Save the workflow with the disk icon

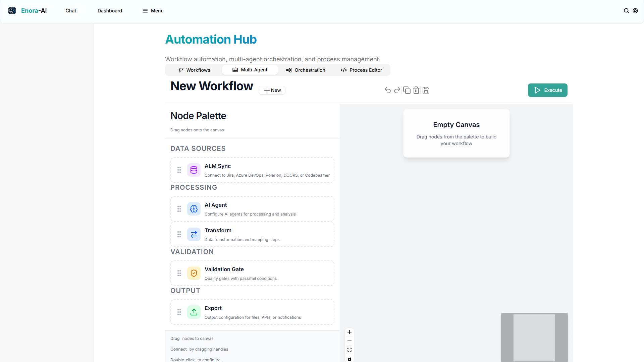tap(426, 90)
